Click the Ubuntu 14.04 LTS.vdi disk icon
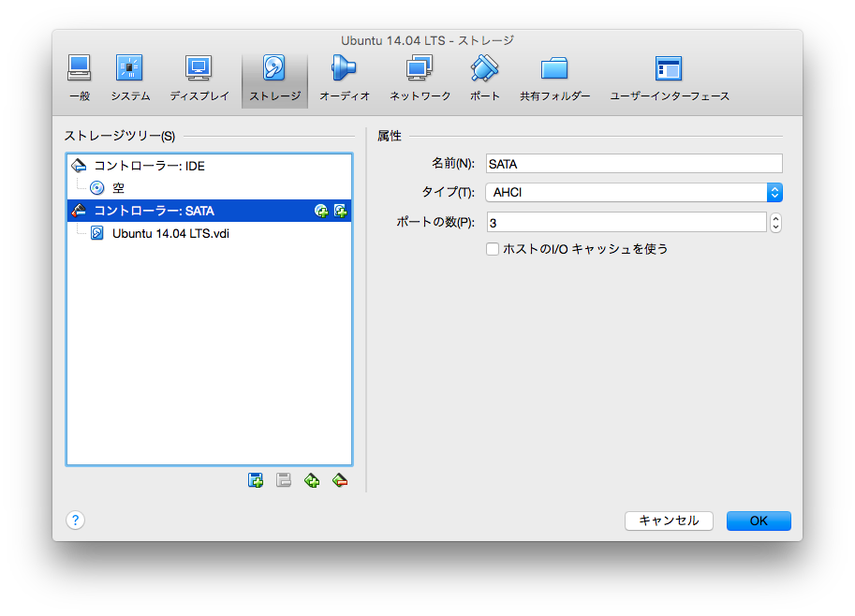 [97, 233]
